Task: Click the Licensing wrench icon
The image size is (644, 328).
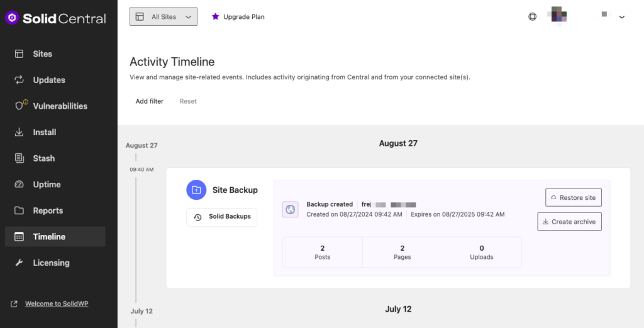Action: click(x=19, y=263)
